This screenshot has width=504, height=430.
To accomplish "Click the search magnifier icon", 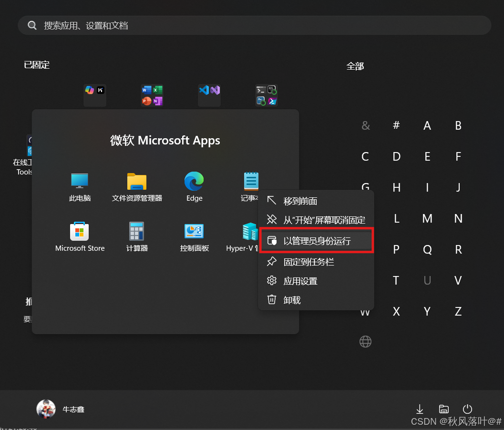I will click(32, 25).
